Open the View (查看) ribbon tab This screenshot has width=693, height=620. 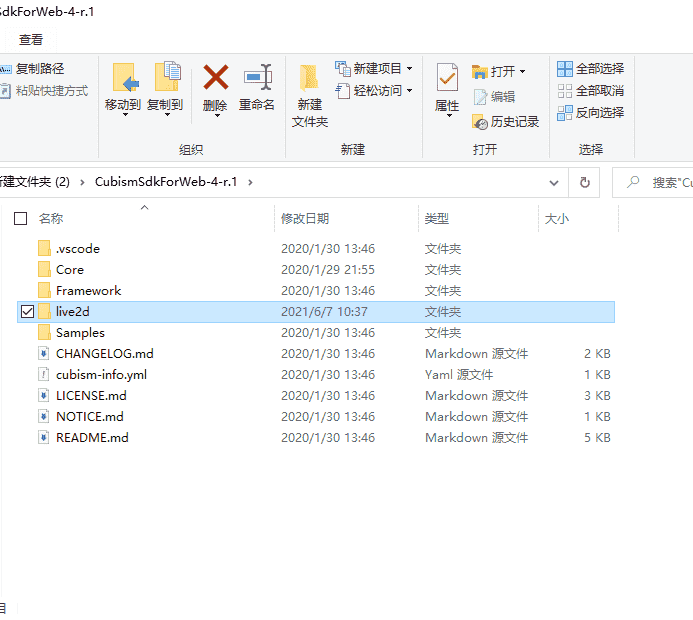pyautogui.click(x=30, y=40)
